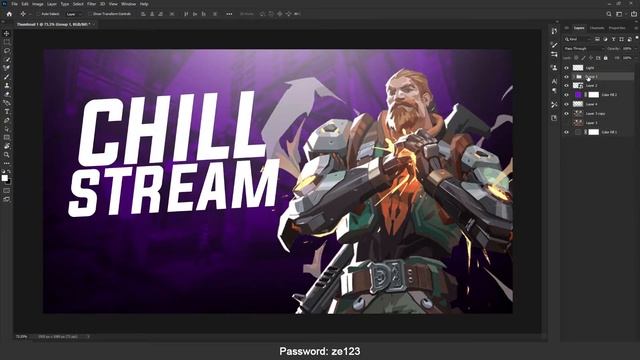640x360 pixels.
Task: Select the Horizontal Type tool
Action: 7,111
